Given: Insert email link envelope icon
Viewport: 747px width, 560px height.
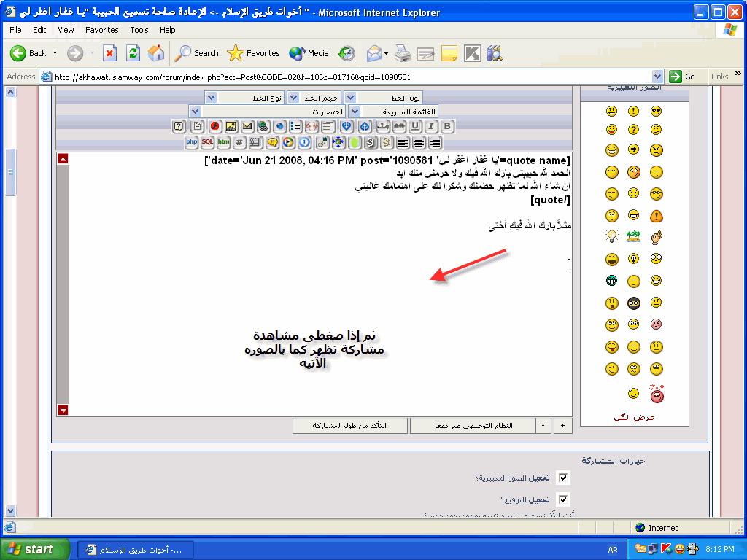Looking at the screenshot, I should pyautogui.click(x=247, y=126).
